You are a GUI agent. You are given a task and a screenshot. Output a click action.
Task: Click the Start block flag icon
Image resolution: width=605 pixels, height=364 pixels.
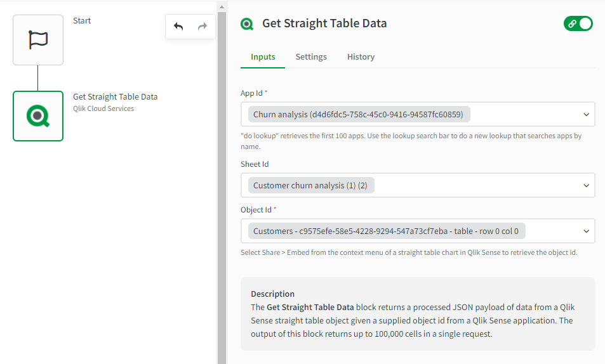click(38, 40)
